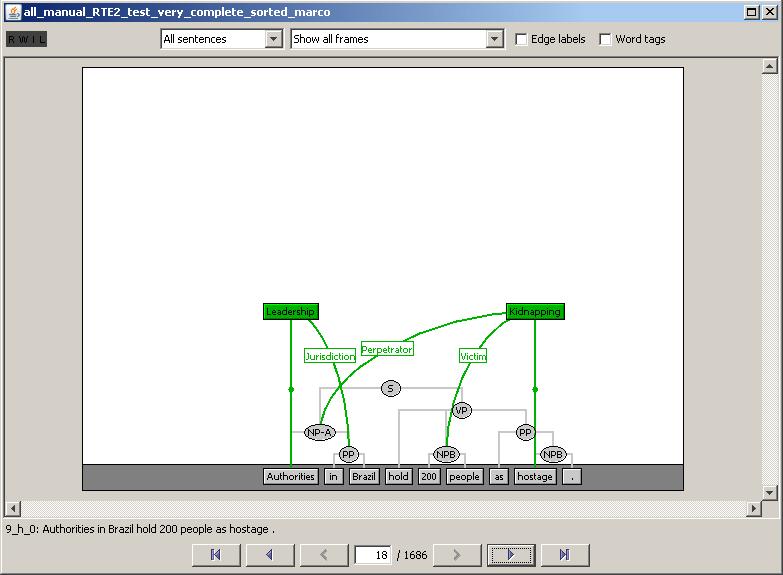Image resolution: width=783 pixels, height=575 pixels.
Task: Go to the previous sentence
Action: (x=270, y=555)
